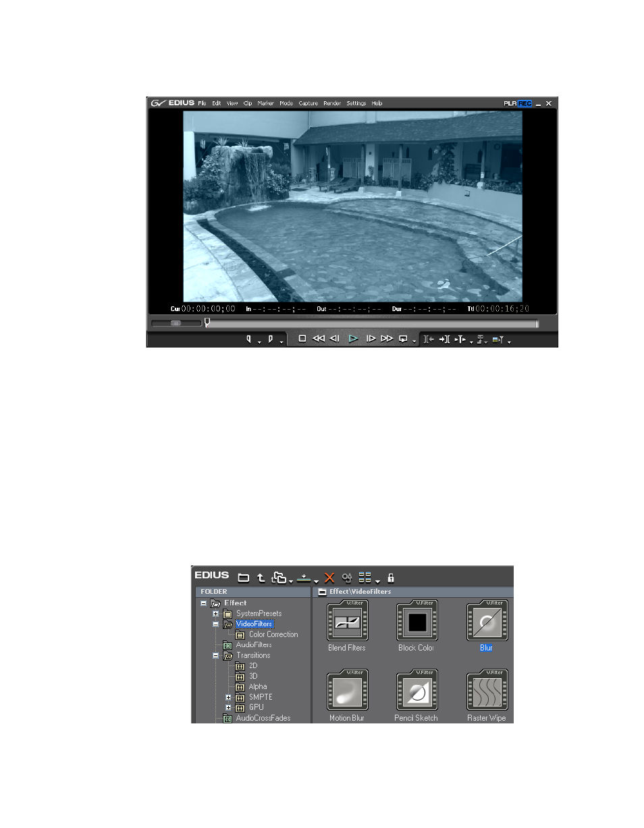The width and height of the screenshot is (644, 828).
Task: Select the Pencil Sketch effect icon
Action: pyautogui.click(x=417, y=690)
